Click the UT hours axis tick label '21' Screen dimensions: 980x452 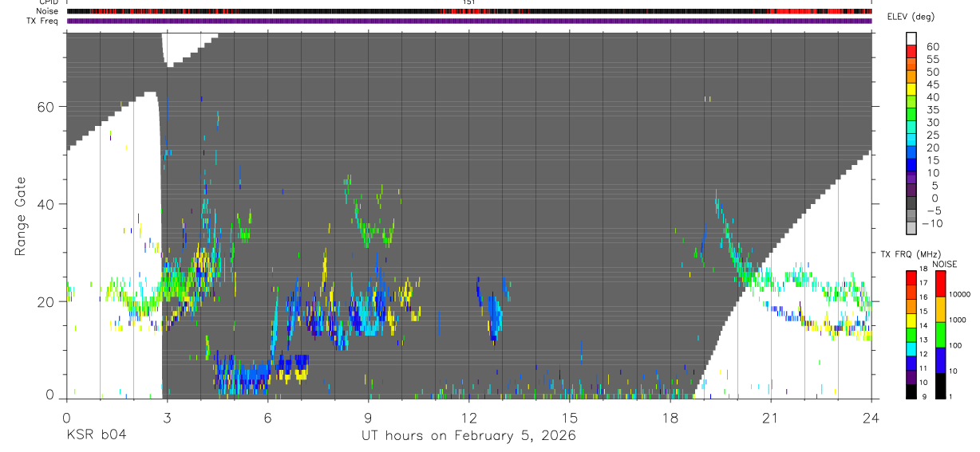tap(770, 417)
